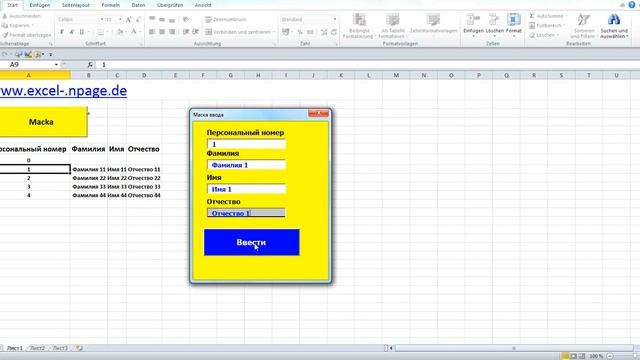This screenshot has width=640, height=360.
Task: Click the text orientation icon
Action: point(186,20)
